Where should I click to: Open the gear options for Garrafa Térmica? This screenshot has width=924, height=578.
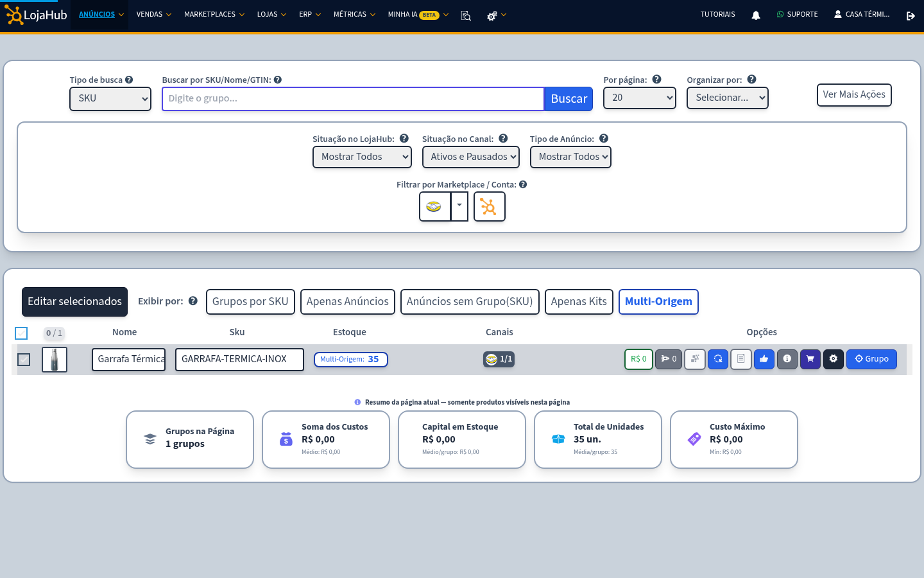(x=834, y=359)
